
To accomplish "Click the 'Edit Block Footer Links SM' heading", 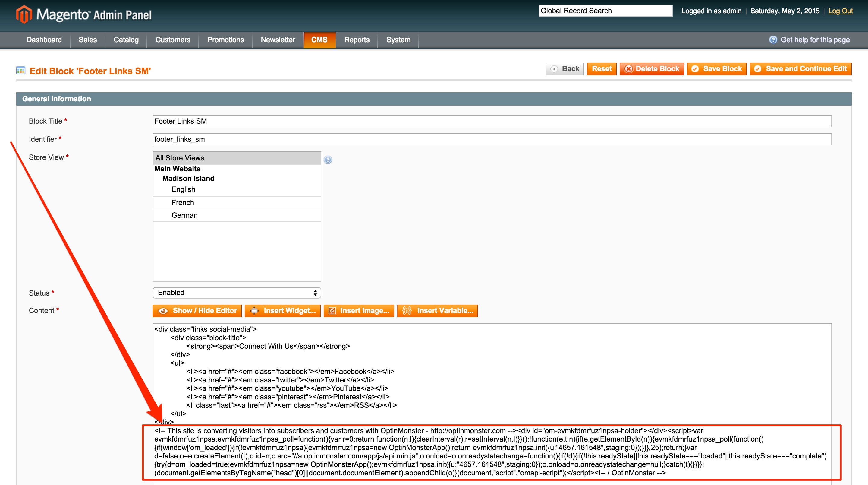I will click(x=90, y=71).
